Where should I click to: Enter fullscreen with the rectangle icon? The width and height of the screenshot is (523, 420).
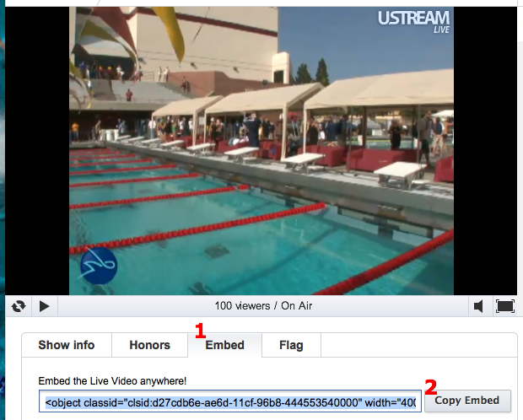(505, 306)
